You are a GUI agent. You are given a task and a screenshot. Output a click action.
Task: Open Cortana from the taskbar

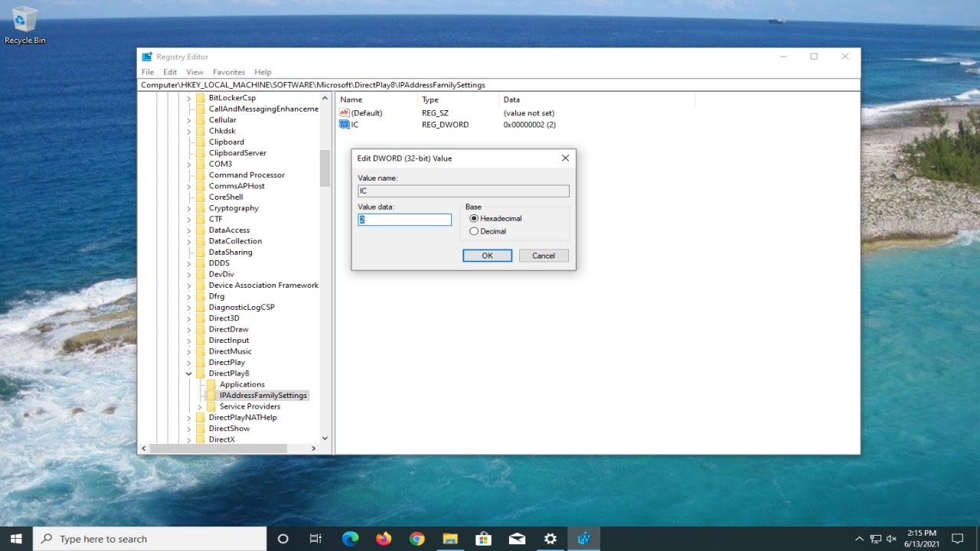tap(283, 539)
